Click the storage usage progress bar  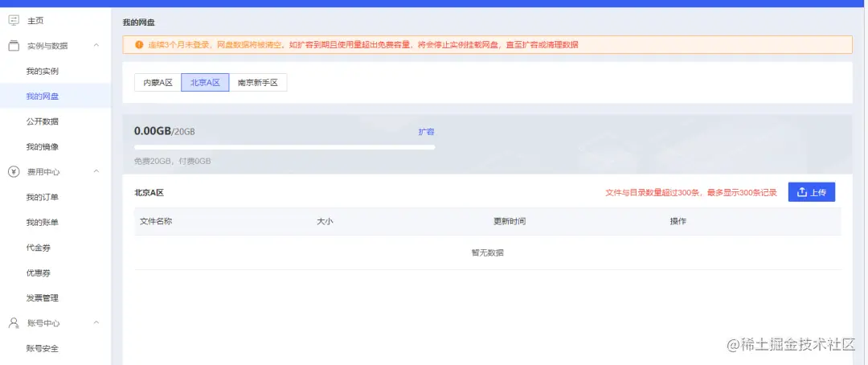285,147
